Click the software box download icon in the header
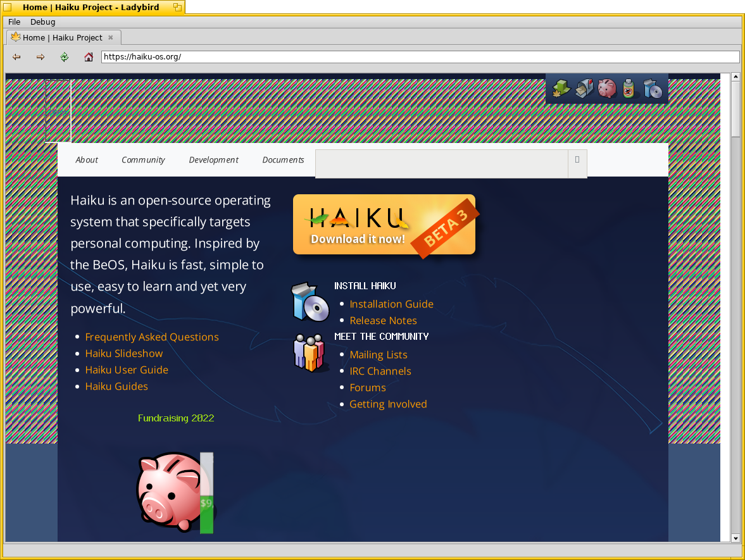The width and height of the screenshot is (745, 560). point(652,89)
